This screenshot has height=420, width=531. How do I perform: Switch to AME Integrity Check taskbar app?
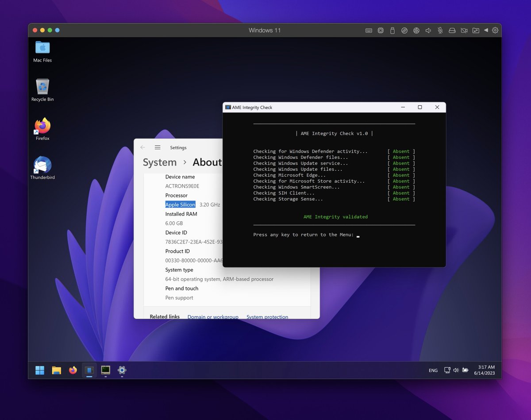[89, 370]
